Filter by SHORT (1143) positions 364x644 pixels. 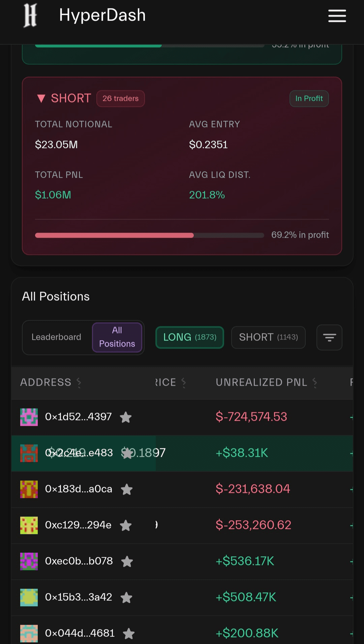268,337
